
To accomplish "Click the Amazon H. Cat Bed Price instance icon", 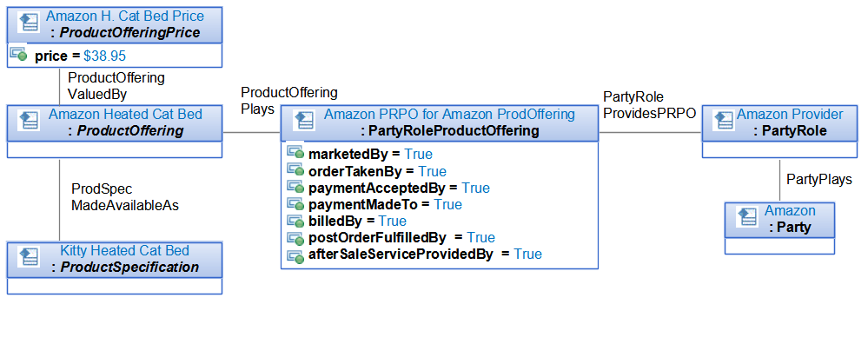I will click(28, 23).
